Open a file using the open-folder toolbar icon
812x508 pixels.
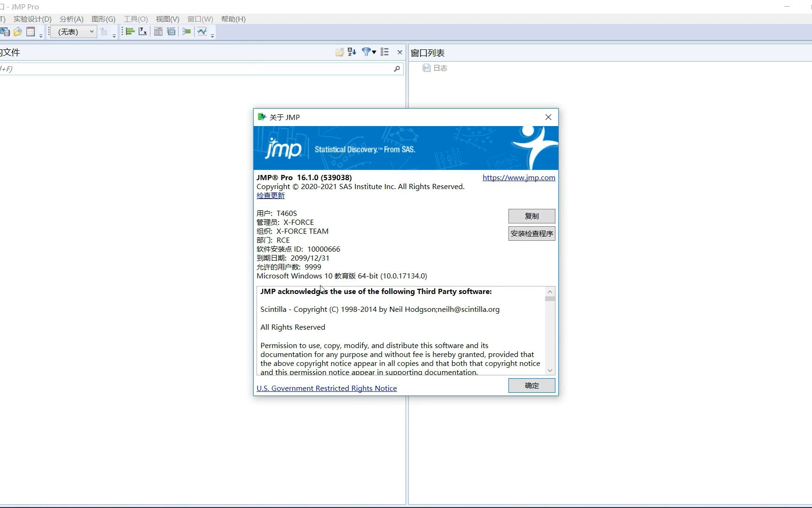[x=17, y=32]
